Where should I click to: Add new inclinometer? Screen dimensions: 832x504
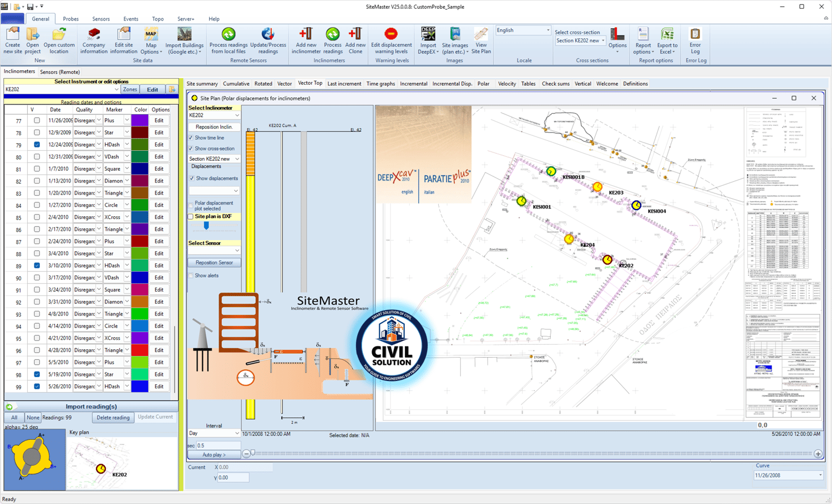(x=306, y=40)
